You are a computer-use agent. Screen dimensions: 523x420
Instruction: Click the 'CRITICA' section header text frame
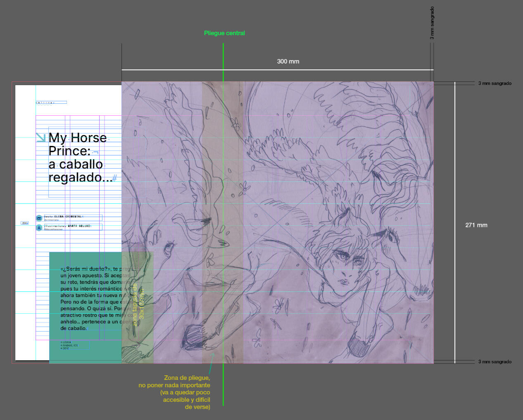51,103
